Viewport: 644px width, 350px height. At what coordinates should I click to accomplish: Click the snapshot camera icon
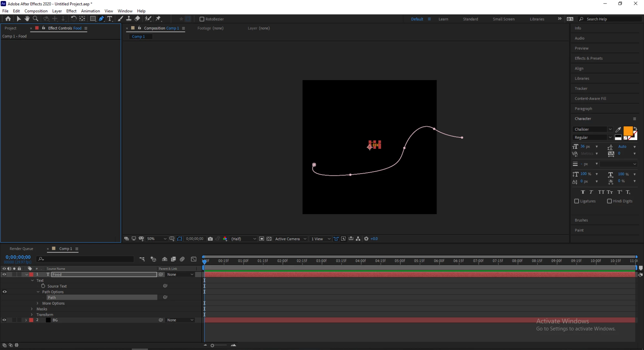[210, 239]
